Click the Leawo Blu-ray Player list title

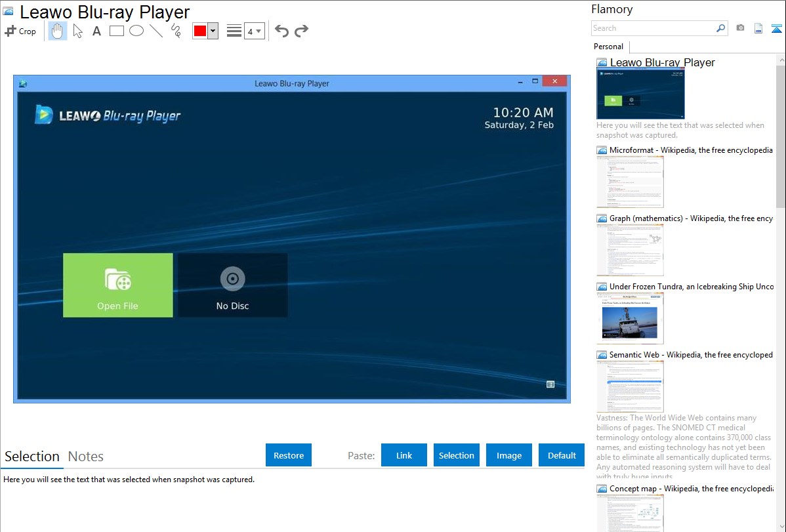tap(662, 62)
